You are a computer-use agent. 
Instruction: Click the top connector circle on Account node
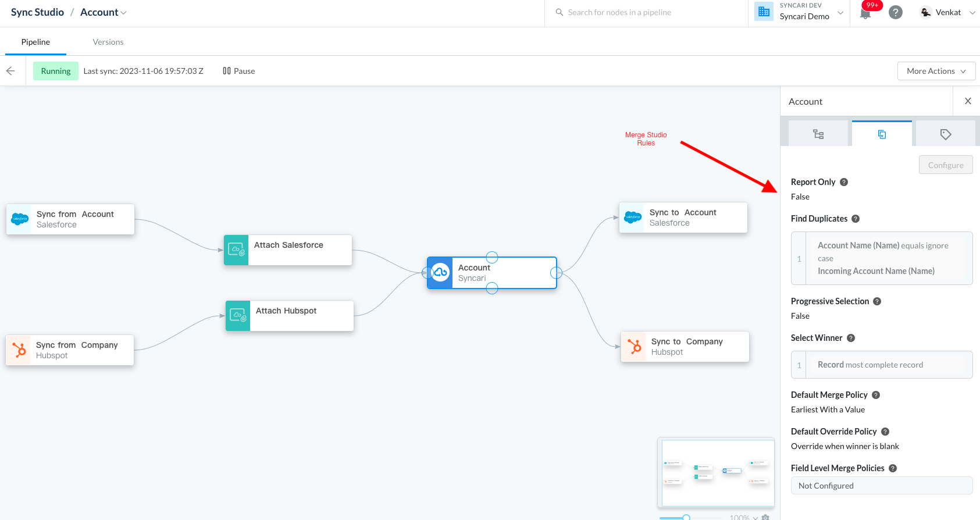(492, 257)
